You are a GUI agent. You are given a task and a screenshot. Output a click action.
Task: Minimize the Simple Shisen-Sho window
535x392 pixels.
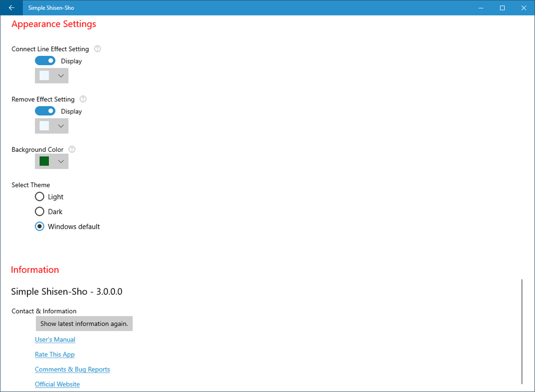(481, 7)
